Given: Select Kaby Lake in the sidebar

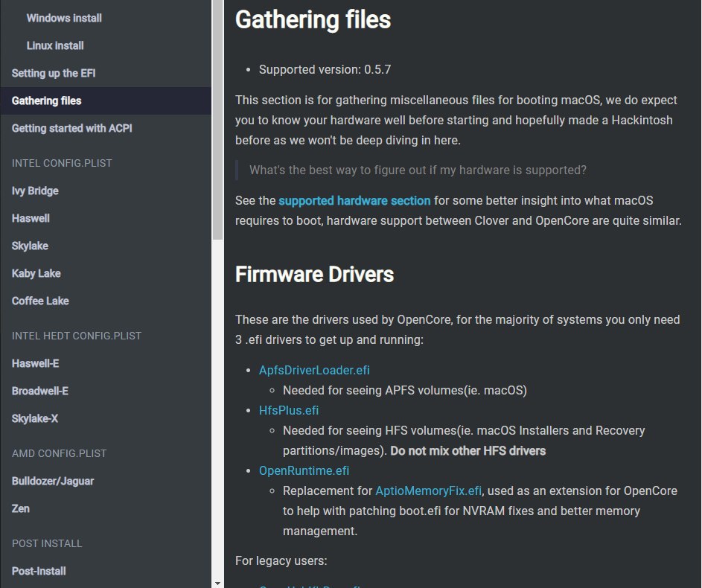Looking at the screenshot, I should (36, 273).
